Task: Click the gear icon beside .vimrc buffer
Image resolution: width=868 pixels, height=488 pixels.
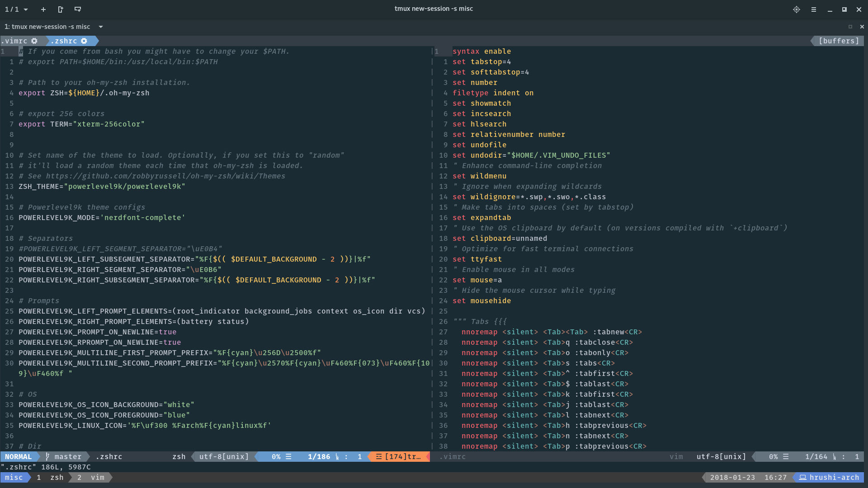Action: pyautogui.click(x=34, y=41)
